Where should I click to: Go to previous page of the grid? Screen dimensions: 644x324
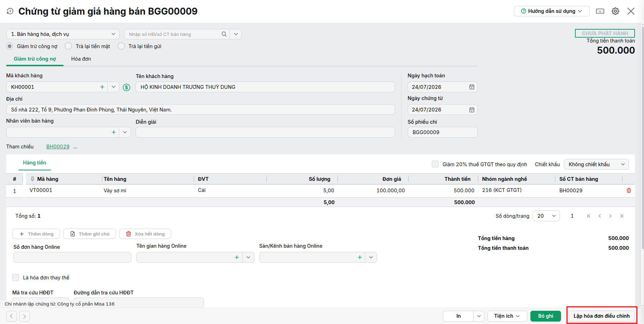click(x=600, y=216)
